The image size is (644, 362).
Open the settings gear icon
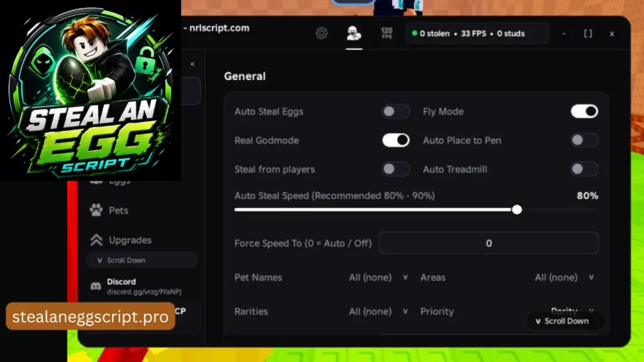[x=321, y=33]
